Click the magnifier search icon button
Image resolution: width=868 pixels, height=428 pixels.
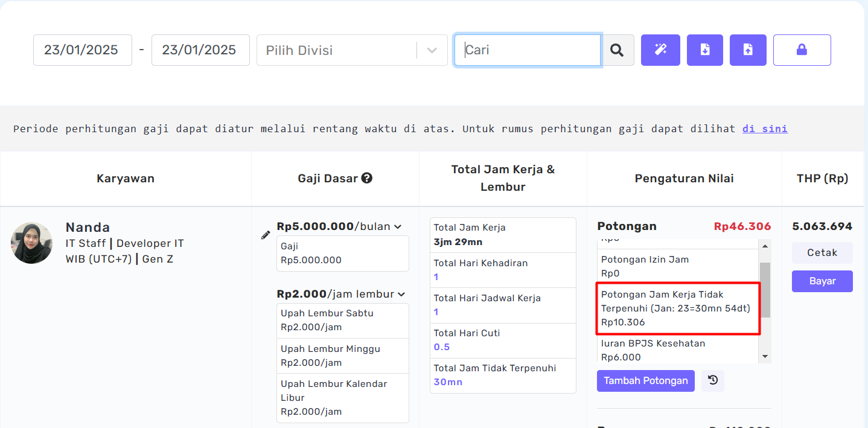point(617,50)
